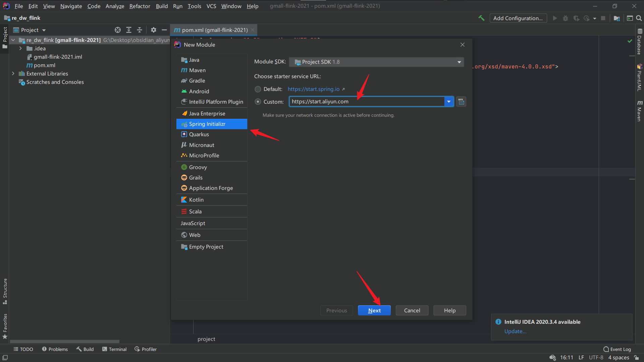The height and width of the screenshot is (362, 644).
Task: Open the TODO tool window
Action: click(x=23, y=349)
